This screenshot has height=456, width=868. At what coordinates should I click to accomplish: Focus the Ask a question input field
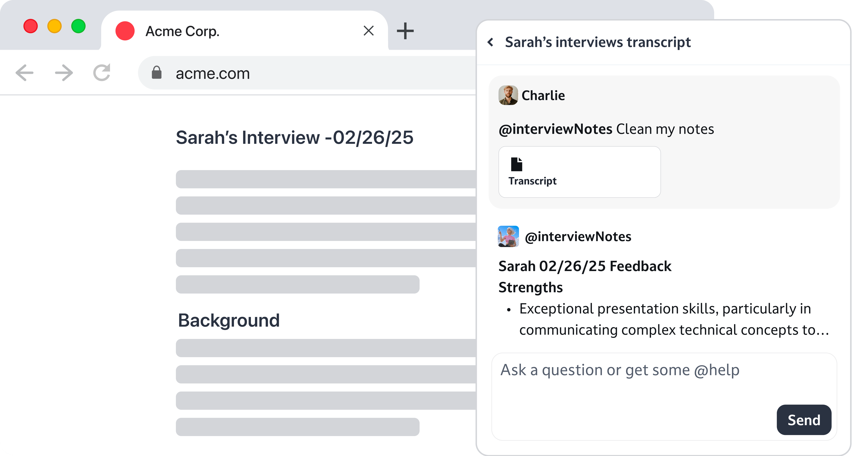tap(664, 396)
